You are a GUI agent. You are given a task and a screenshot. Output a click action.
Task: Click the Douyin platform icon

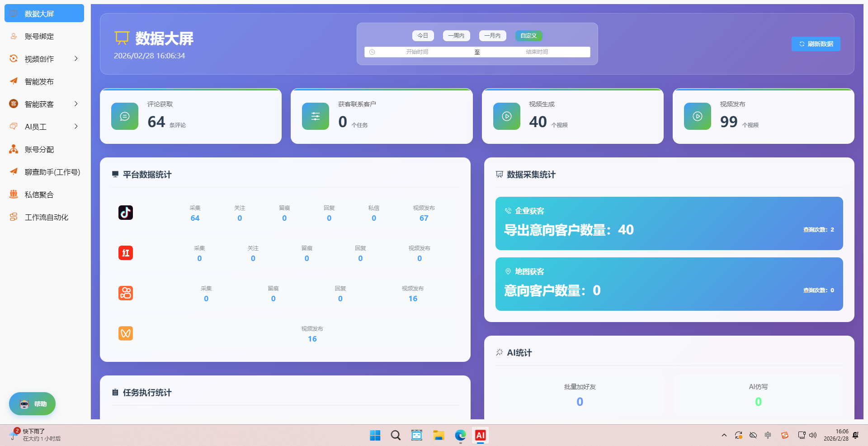click(x=126, y=213)
